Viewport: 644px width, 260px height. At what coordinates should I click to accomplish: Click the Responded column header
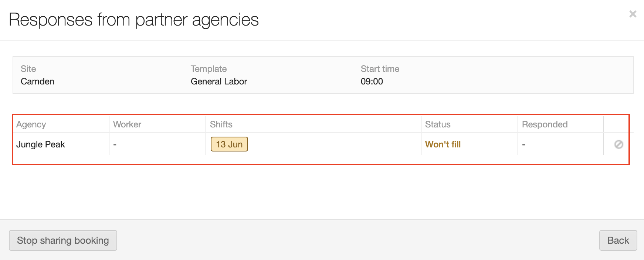[x=545, y=124]
